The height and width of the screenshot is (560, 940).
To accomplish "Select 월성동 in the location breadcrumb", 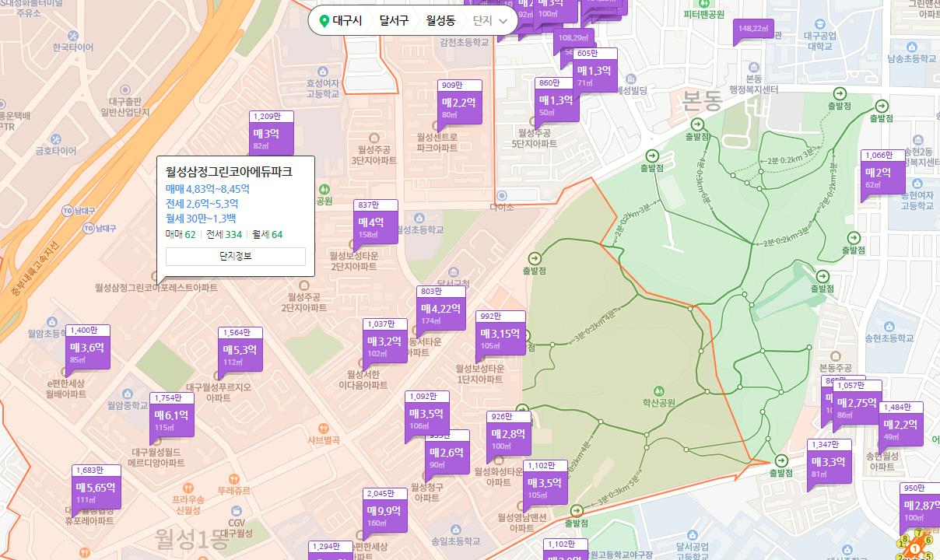I will tap(440, 21).
